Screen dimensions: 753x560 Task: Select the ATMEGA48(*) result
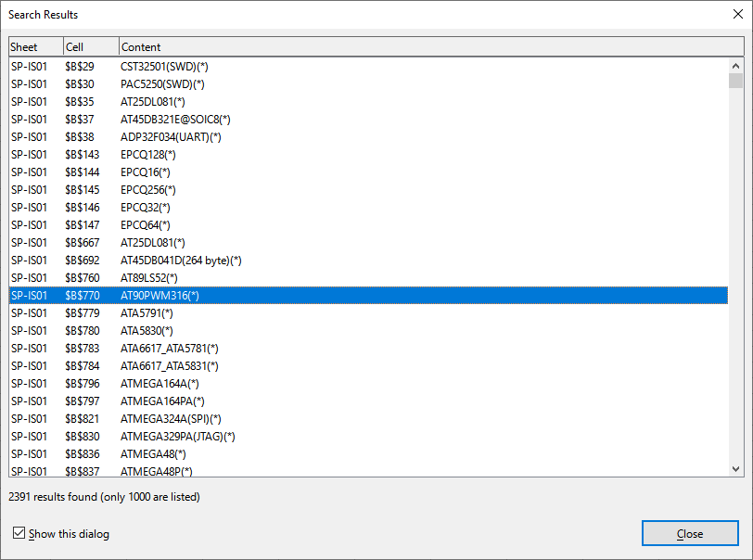pos(368,454)
